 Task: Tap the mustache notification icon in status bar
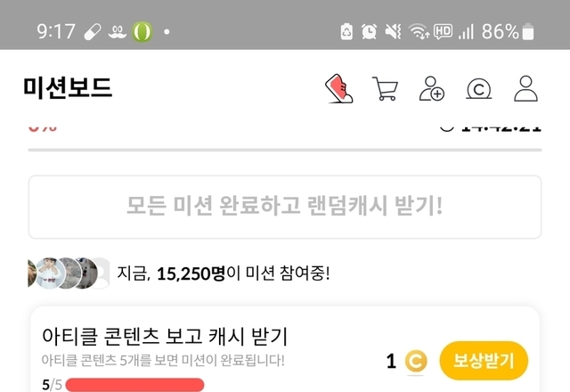(x=117, y=32)
